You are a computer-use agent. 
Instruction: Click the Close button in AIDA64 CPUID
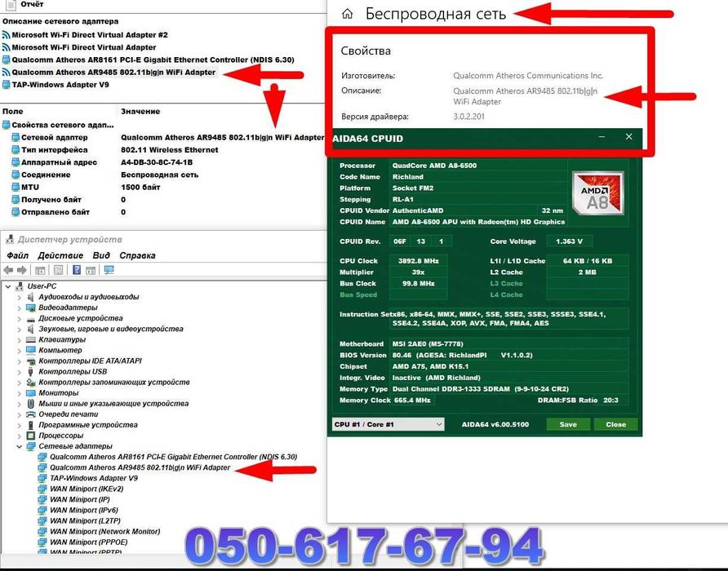615,424
